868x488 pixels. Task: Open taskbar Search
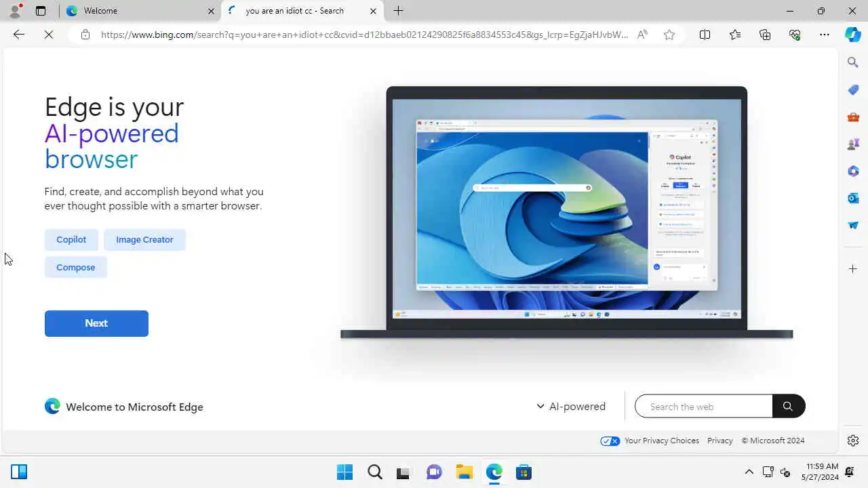click(374, 472)
